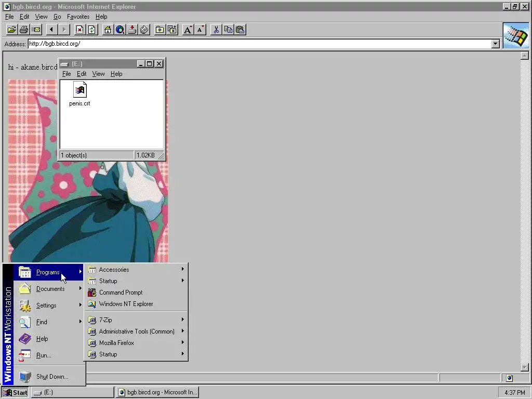Click the Add to Favorites toolbar icon

[x=172, y=30]
